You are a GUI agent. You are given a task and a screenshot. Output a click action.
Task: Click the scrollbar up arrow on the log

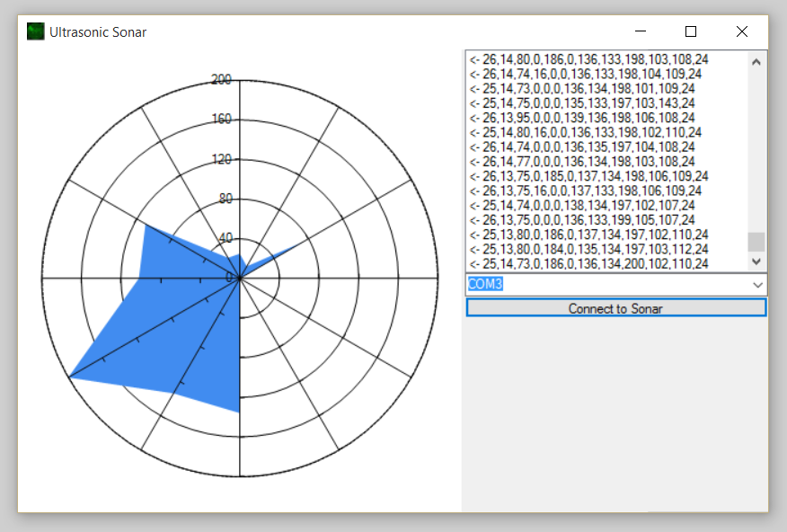(756, 60)
